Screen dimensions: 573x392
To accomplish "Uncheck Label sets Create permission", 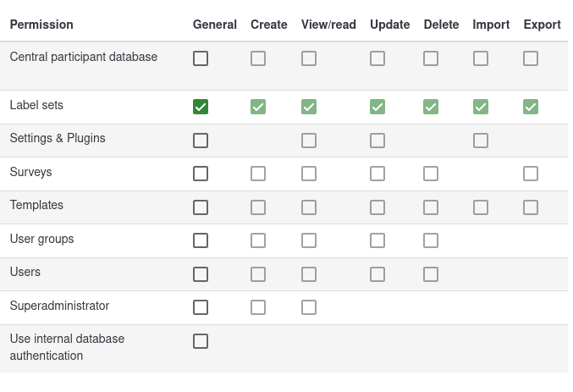I will pos(258,107).
